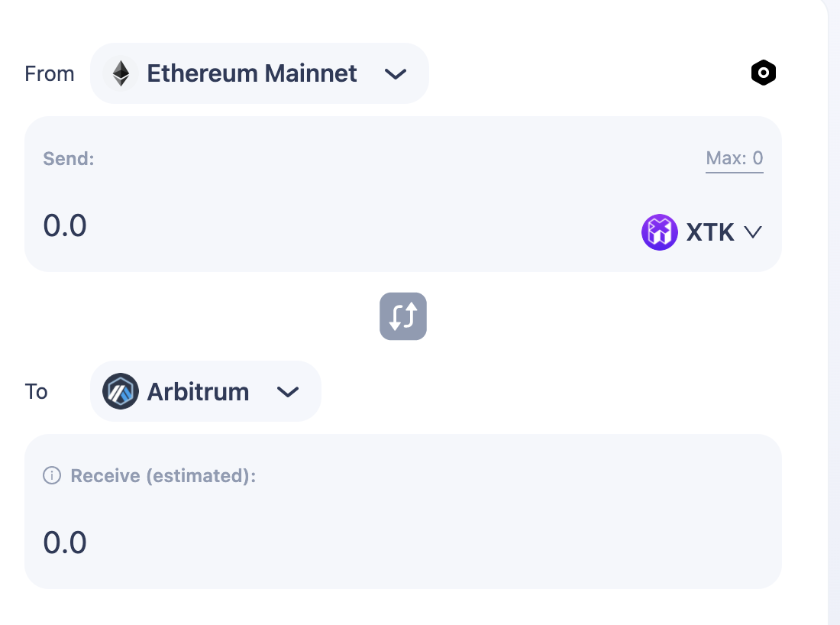Click the XTK token label
The height and width of the screenshot is (625, 840).
pos(709,232)
